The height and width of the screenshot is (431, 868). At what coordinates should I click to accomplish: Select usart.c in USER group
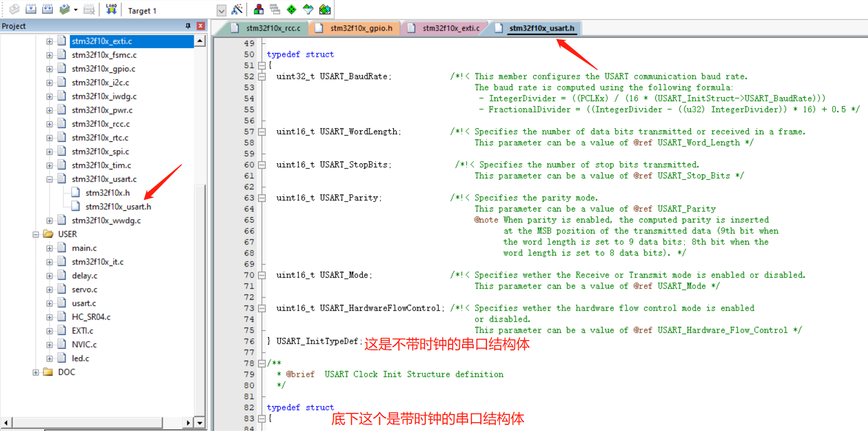[x=84, y=303]
